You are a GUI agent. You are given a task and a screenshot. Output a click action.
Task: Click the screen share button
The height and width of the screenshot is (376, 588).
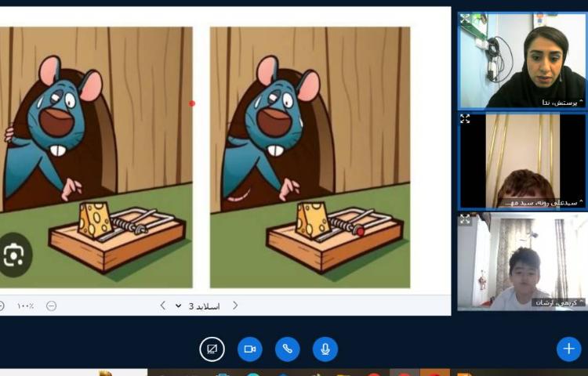click(212, 349)
